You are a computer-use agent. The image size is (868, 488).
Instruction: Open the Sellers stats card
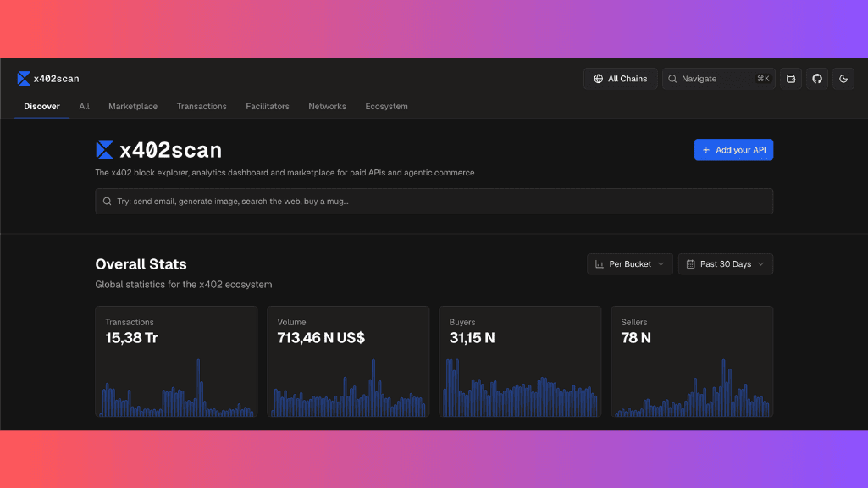pos(692,361)
